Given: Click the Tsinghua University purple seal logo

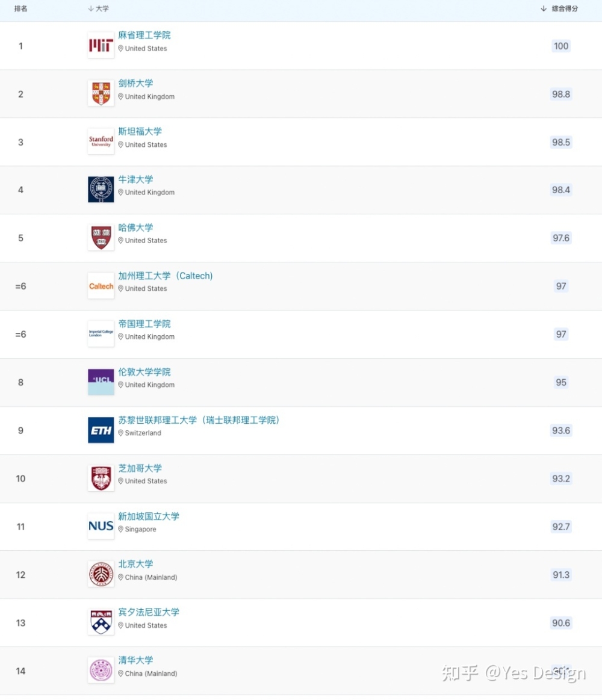Looking at the screenshot, I should (x=101, y=671).
